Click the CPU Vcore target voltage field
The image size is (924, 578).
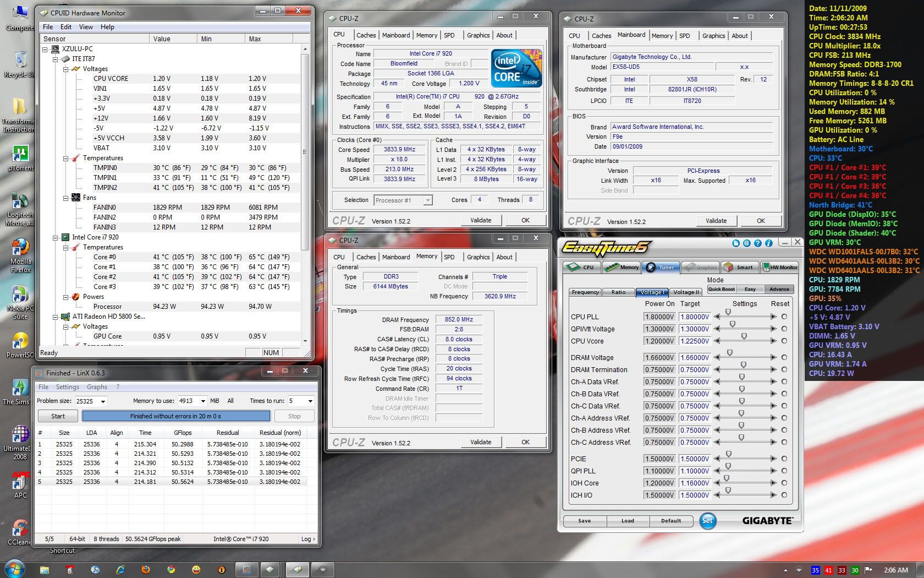[695, 341]
